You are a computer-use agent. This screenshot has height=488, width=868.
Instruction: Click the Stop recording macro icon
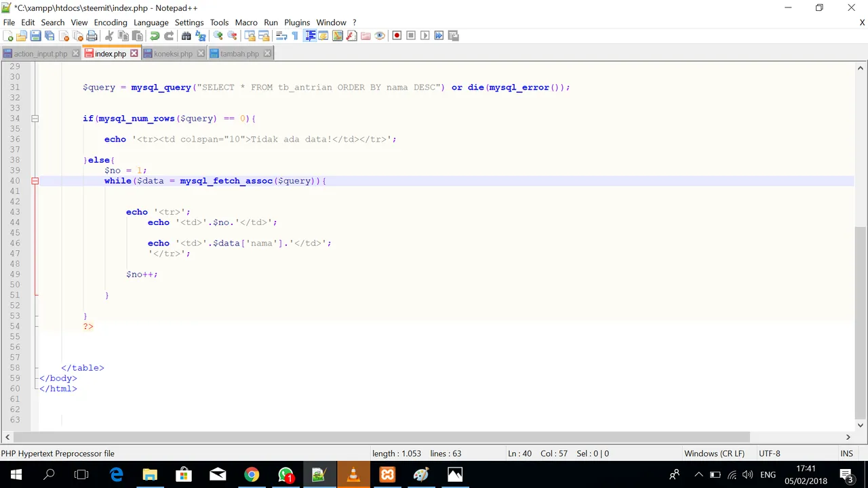(411, 35)
